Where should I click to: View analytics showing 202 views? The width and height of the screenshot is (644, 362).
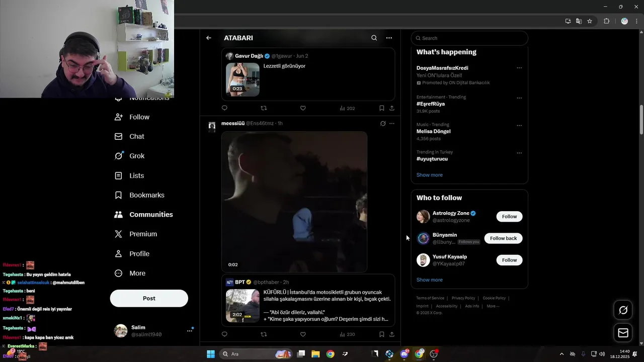(347, 108)
